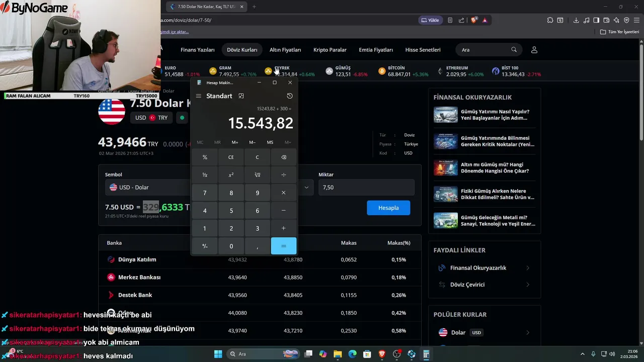Expand Döviz Çevirici link arrow
Viewport: 644px width, 362px height.
tap(528, 285)
